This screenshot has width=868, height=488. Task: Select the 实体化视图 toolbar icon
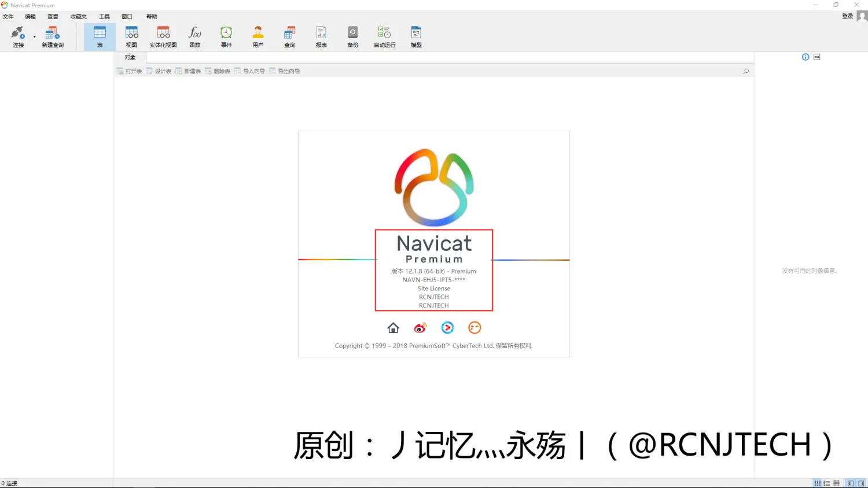(163, 36)
